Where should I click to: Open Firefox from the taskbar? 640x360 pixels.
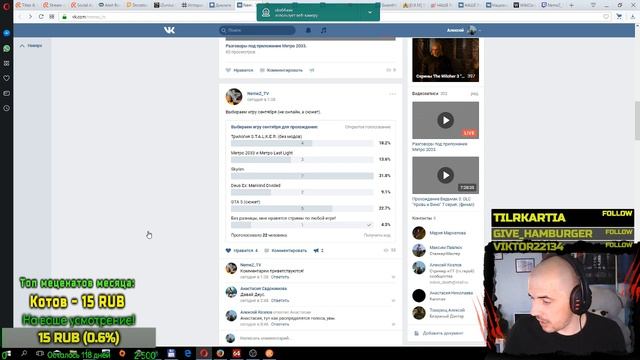coord(220,353)
